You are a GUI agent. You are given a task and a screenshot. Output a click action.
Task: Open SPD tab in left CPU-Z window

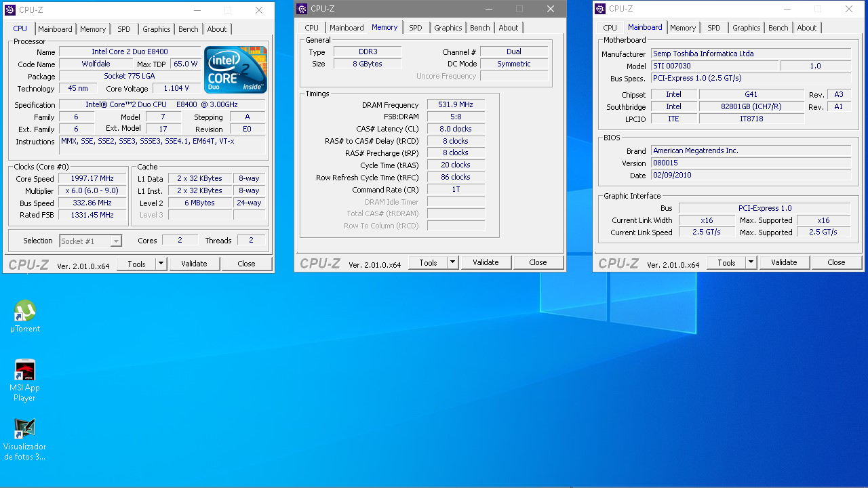click(124, 29)
